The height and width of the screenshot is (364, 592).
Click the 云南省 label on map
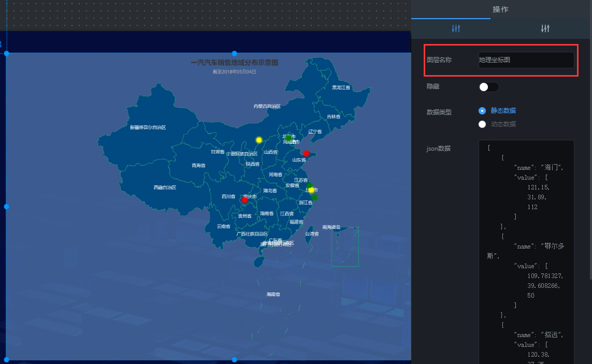tap(224, 227)
